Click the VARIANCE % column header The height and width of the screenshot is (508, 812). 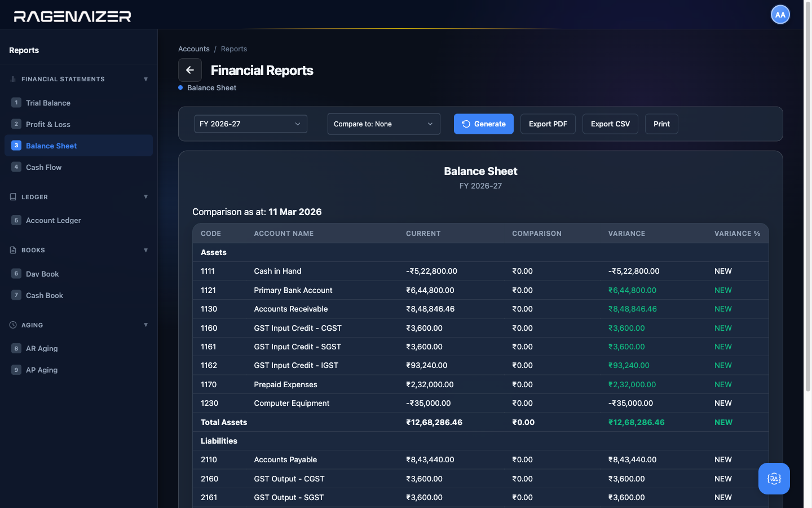(737, 234)
